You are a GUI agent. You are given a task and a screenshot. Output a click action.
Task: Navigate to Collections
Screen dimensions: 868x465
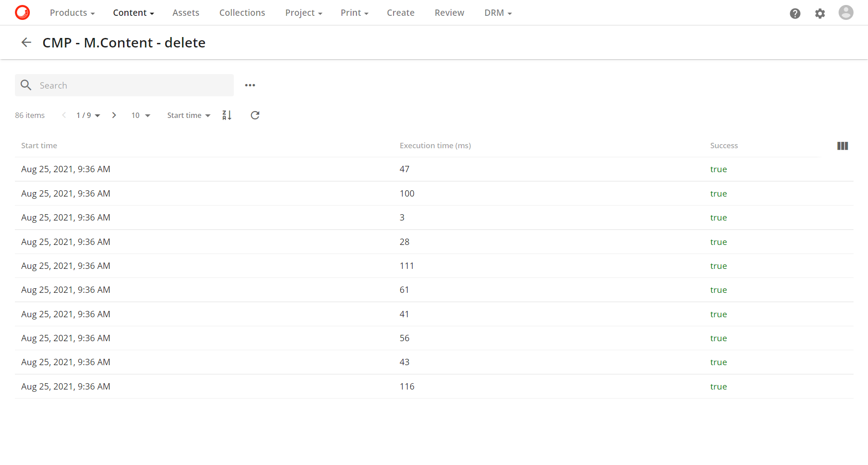pos(242,13)
